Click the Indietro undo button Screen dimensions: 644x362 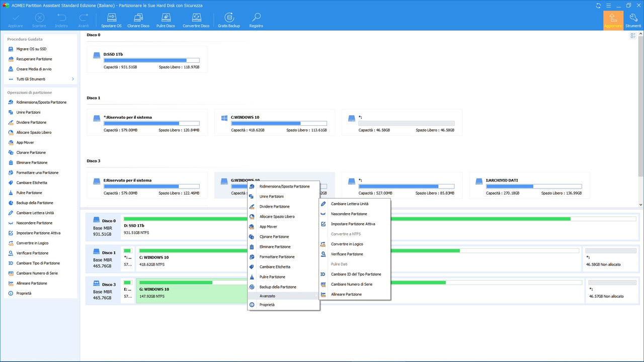click(61, 20)
